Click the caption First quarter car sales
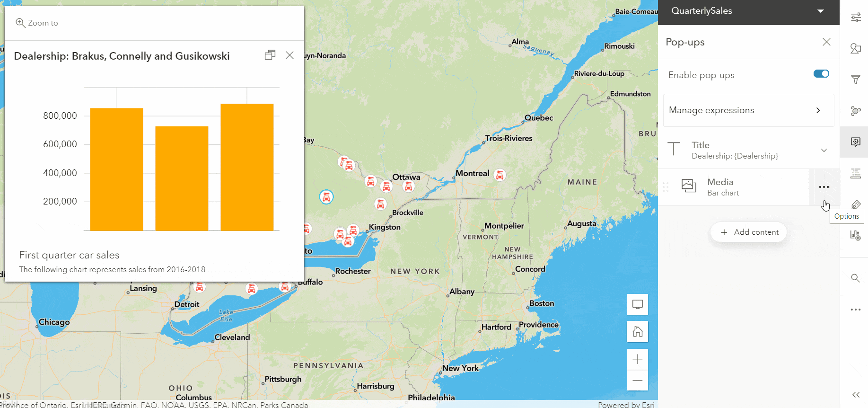This screenshot has height=408, width=868. tap(70, 255)
